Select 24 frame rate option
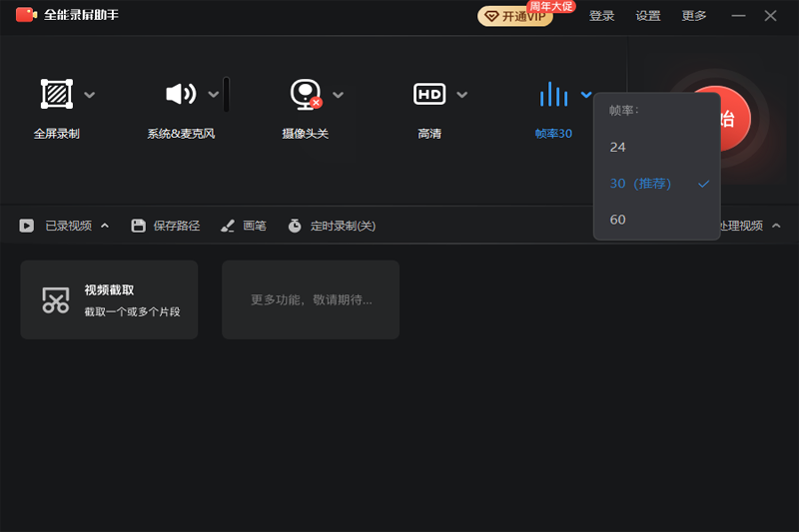 pos(618,147)
